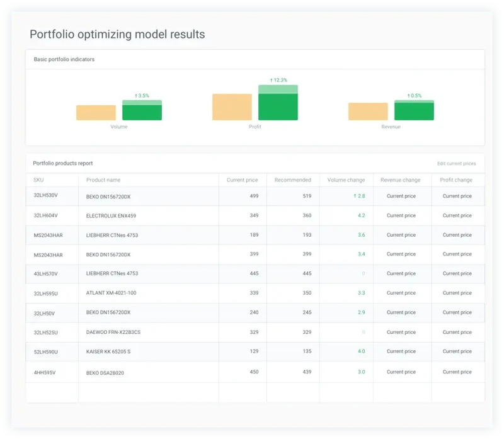Viewport: 504px width, 439px height.
Task: Click recommended price 360
Action: (307, 215)
